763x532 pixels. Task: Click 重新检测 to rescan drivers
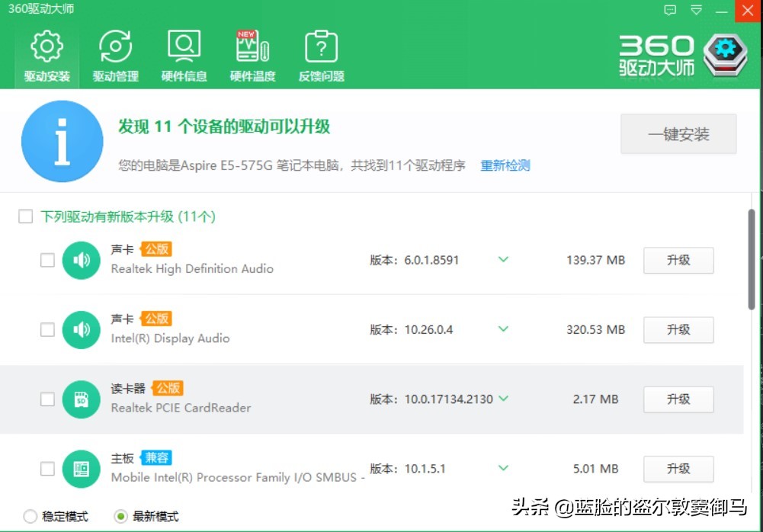[505, 165]
